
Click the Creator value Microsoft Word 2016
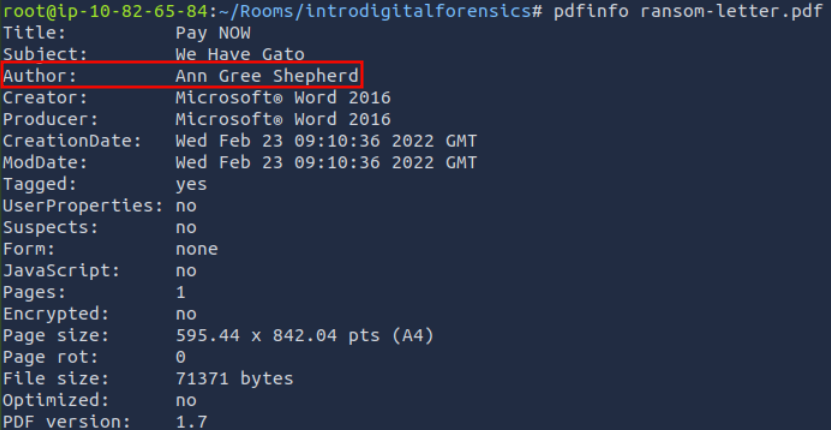coord(282,98)
